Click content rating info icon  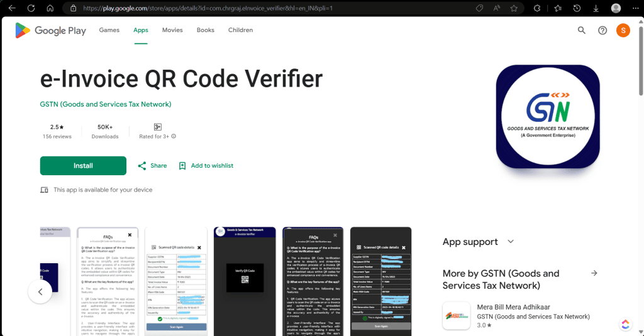[x=174, y=136]
